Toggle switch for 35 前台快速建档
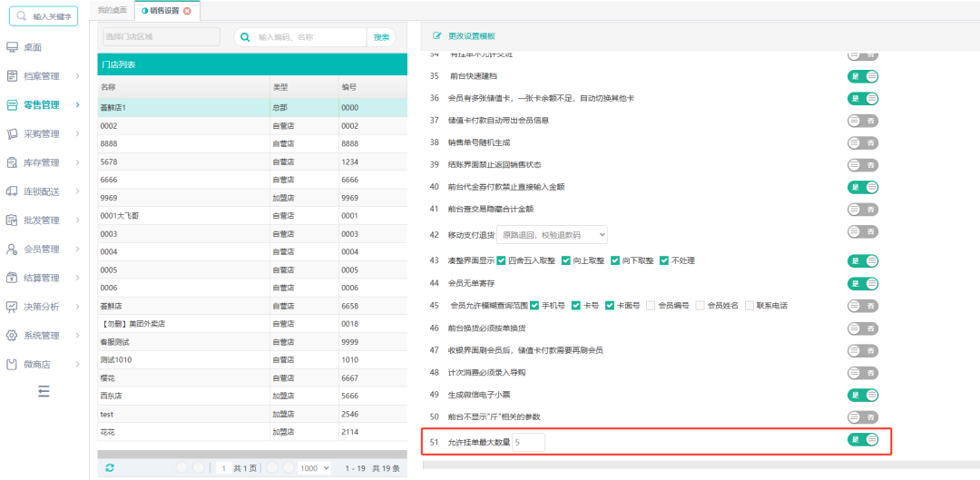Viewport: 980px width, 480px height. click(x=863, y=76)
